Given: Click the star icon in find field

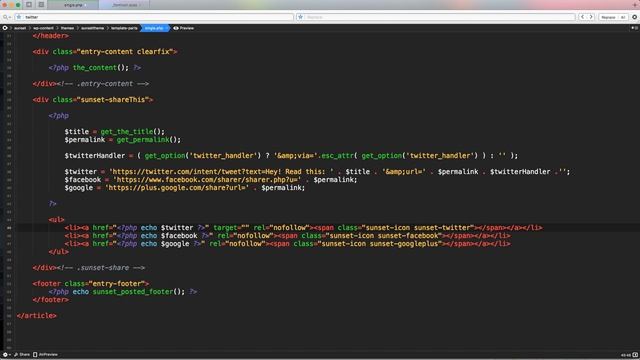Looking at the screenshot, I should (x=19, y=17).
